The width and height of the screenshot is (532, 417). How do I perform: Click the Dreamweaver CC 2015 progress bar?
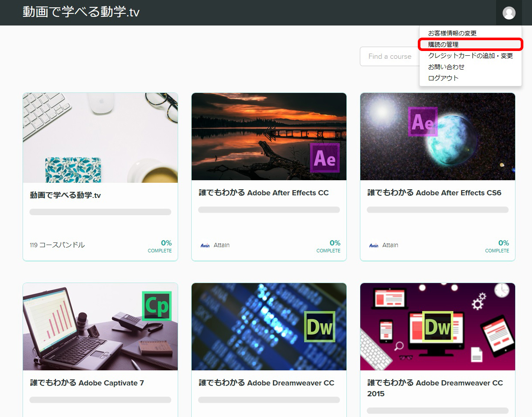click(x=438, y=411)
